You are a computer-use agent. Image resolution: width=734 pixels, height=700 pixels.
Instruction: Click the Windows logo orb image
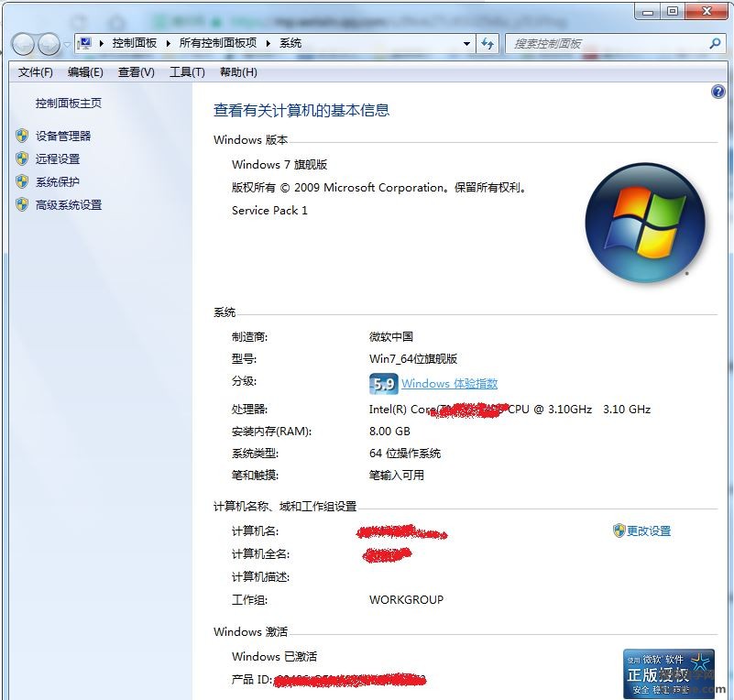[645, 223]
